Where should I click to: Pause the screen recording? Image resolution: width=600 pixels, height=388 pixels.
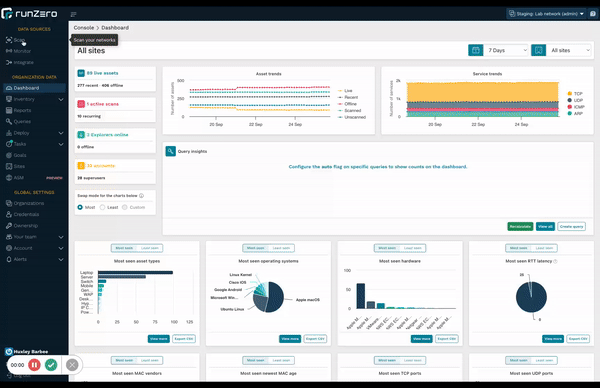tap(34, 365)
